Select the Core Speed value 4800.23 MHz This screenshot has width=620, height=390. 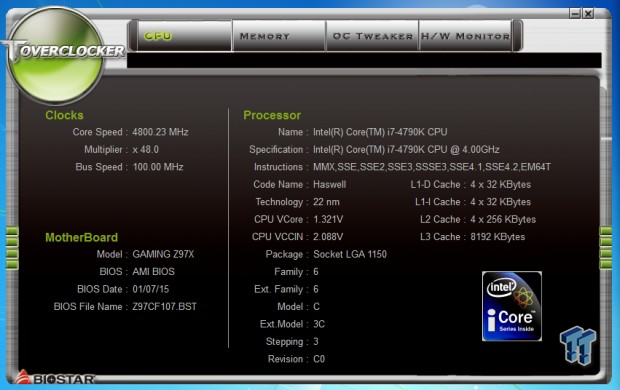point(160,132)
